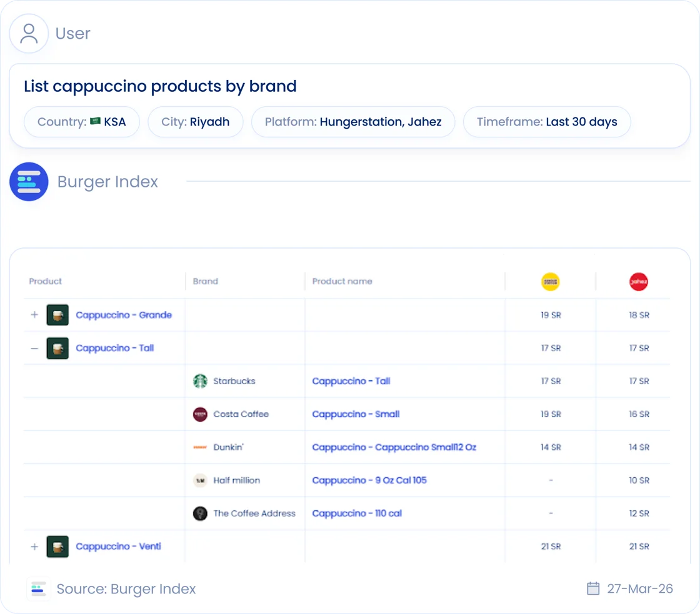The height and width of the screenshot is (614, 700).
Task: Click the 27-Mar-26 date text
Action: point(640,588)
